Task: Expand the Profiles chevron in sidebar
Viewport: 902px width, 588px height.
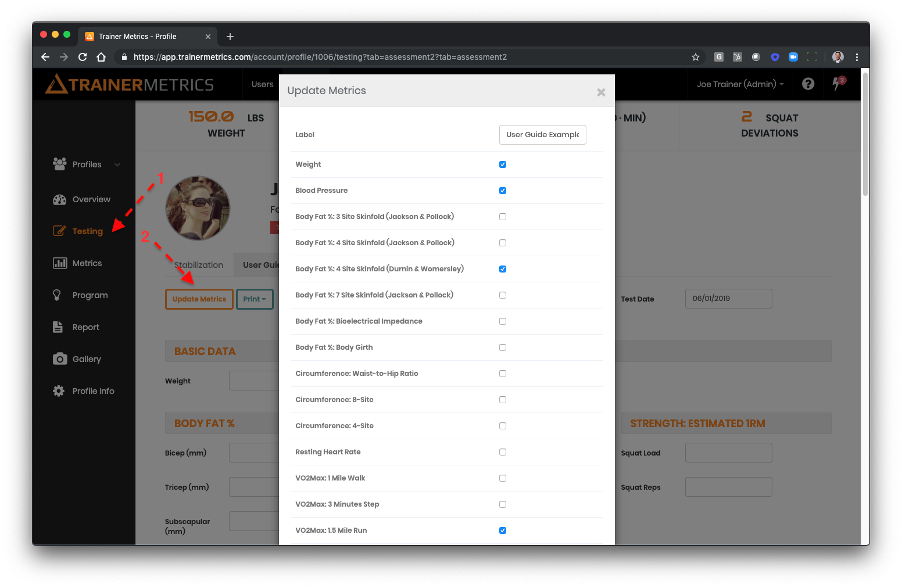Action: [117, 164]
